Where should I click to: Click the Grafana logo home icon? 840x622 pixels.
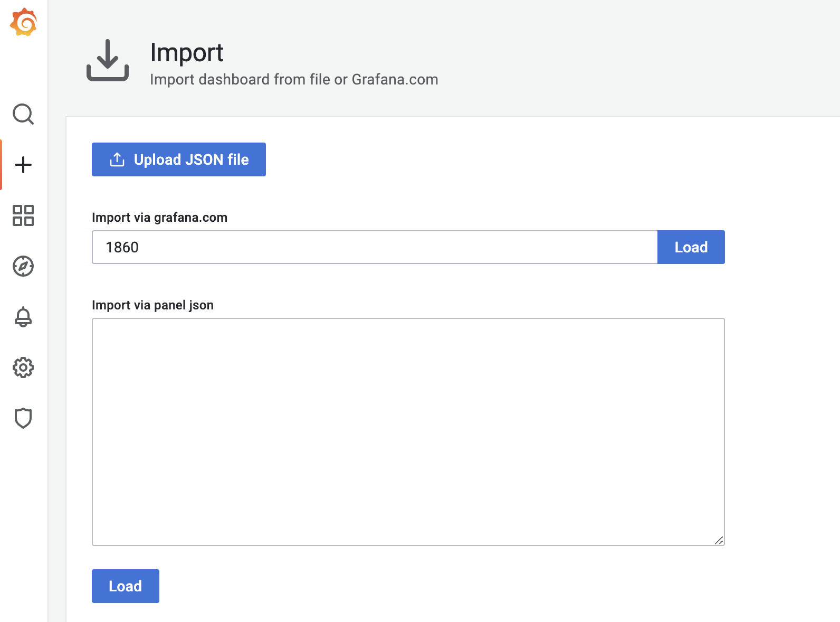click(x=23, y=23)
